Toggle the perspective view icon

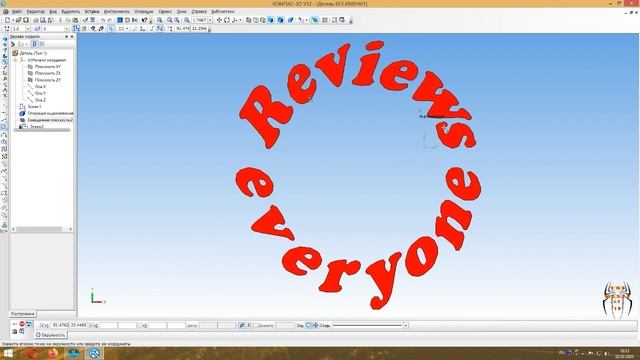[x=291, y=20]
